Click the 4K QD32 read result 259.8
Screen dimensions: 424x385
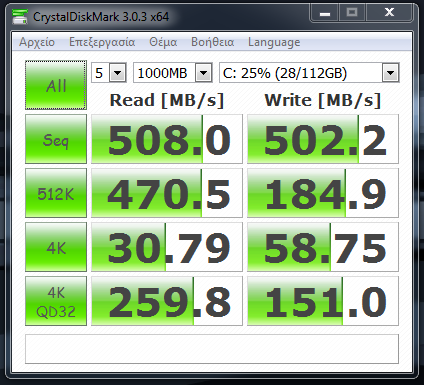[167, 301]
